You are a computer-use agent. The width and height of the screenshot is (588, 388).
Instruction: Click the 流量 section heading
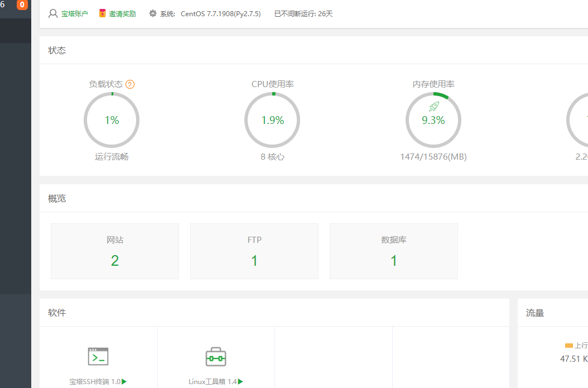(535, 313)
